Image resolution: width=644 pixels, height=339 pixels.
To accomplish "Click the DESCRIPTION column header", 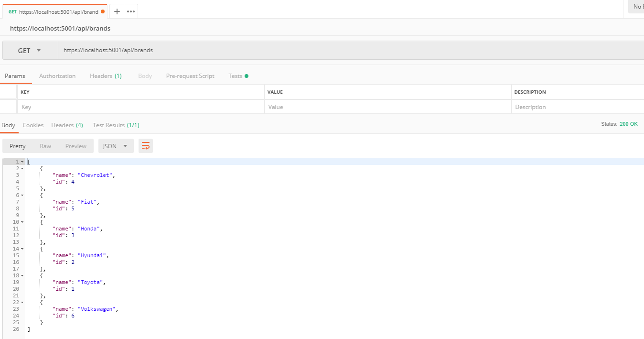I will pyautogui.click(x=530, y=92).
